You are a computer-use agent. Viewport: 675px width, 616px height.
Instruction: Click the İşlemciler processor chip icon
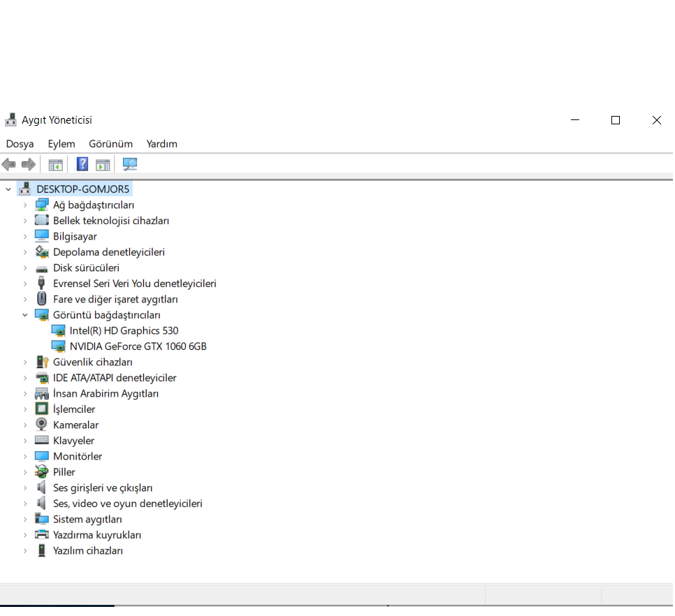[42, 409]
